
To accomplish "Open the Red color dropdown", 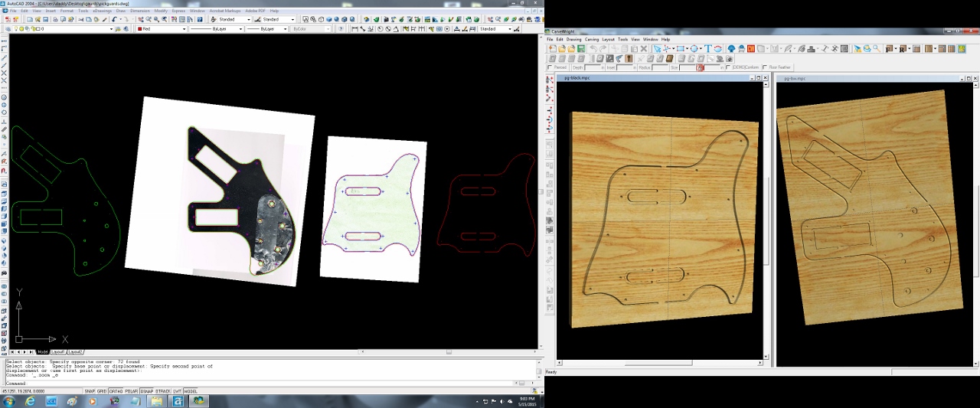I will point(183,29).
